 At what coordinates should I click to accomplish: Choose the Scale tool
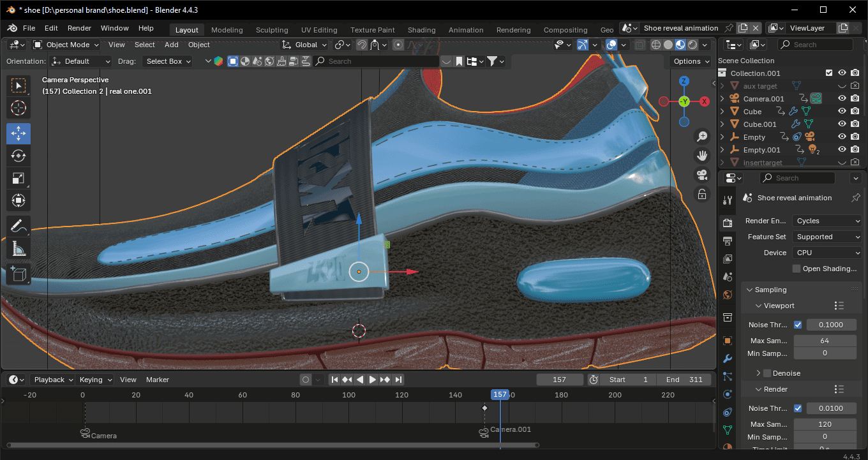(19, 179)
